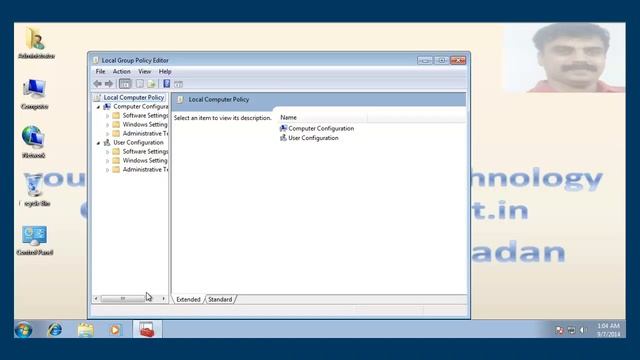Image resolution: width=640 pixels, height=360 pixels.
Task: Open the Administrator desktop folder icon
Action: point(36,43)
